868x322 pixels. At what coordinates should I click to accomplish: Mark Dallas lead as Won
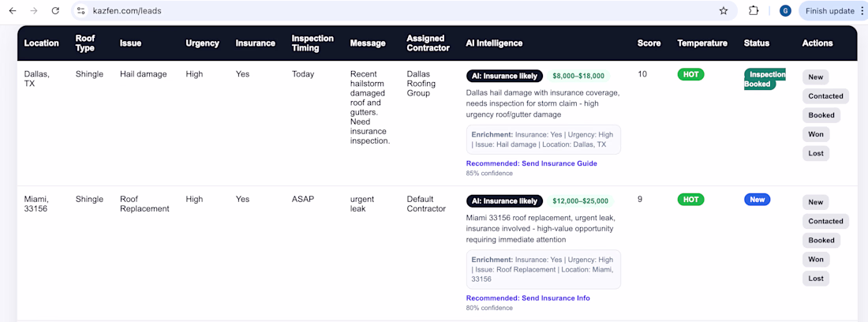[x=815, y=134]
